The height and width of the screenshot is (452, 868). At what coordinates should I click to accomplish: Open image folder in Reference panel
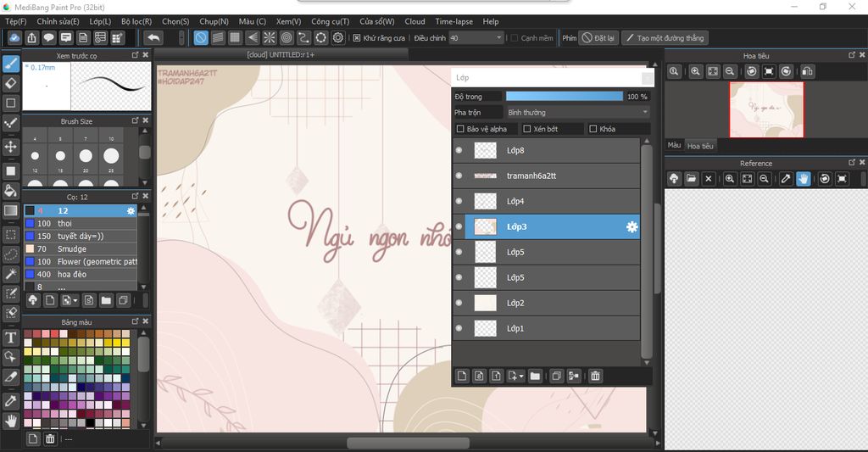(x=691, y=179)
